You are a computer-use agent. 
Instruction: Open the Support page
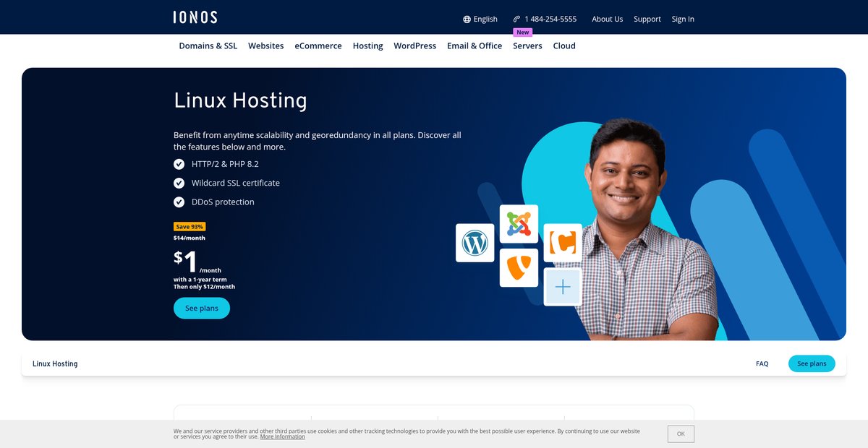[647, 20]
